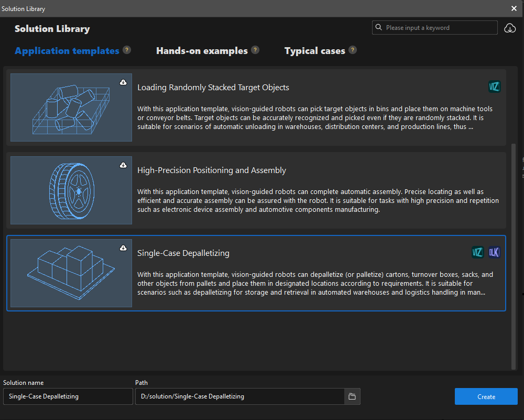Click download icon on Single-Case Depalletizing thumbnail
Screen dimensions: 524x420
[123, 248]
